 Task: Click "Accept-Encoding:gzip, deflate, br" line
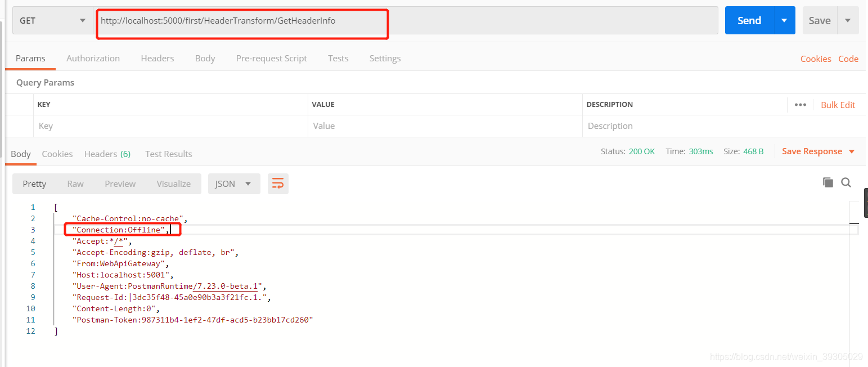click(156, 252)
